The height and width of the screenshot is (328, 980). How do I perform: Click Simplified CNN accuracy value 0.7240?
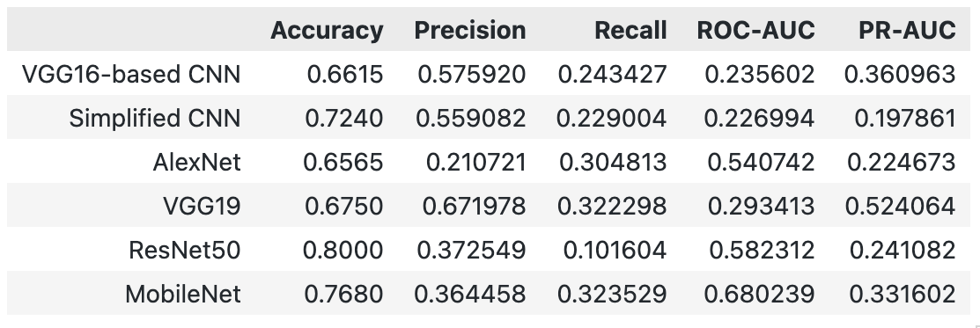[343, 118]
